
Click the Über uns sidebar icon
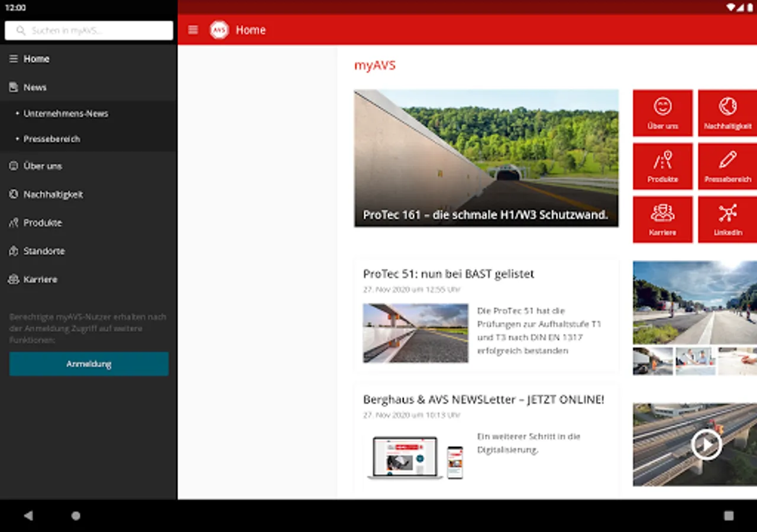[x=14, y=166]
